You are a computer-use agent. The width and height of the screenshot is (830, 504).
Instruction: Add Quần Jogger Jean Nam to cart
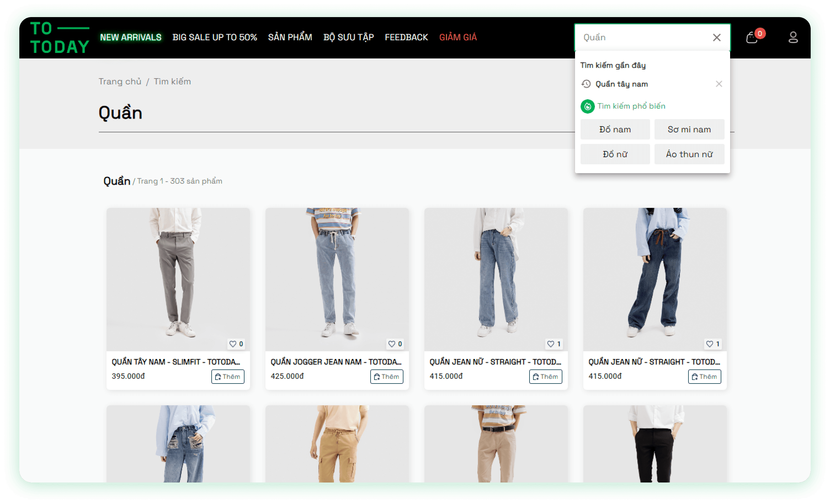pyautogui.click(x=387, y=376)
